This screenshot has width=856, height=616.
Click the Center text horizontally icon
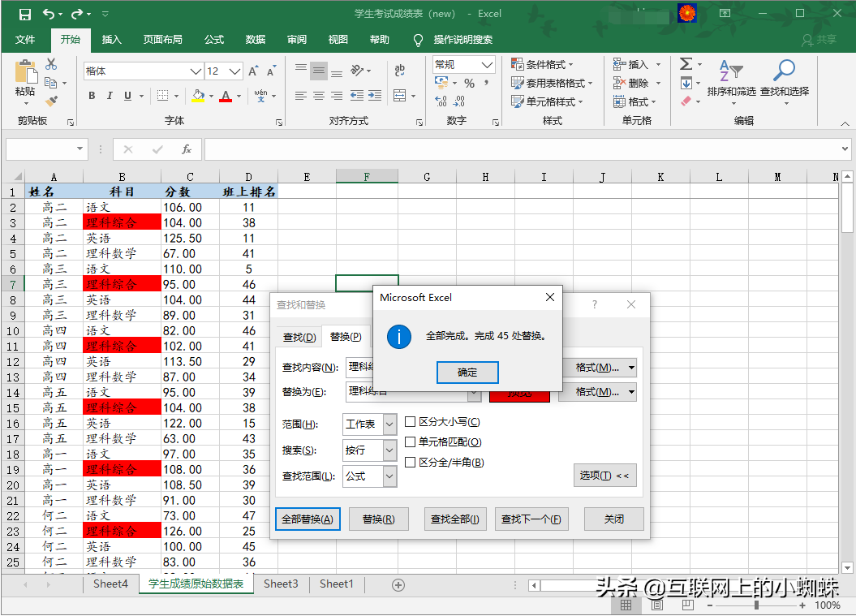pos(319,96)
